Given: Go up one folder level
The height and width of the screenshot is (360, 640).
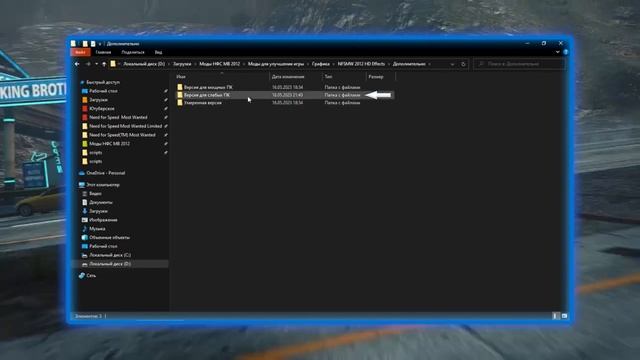Looking at the screenshot, I should tap(104, 64).
